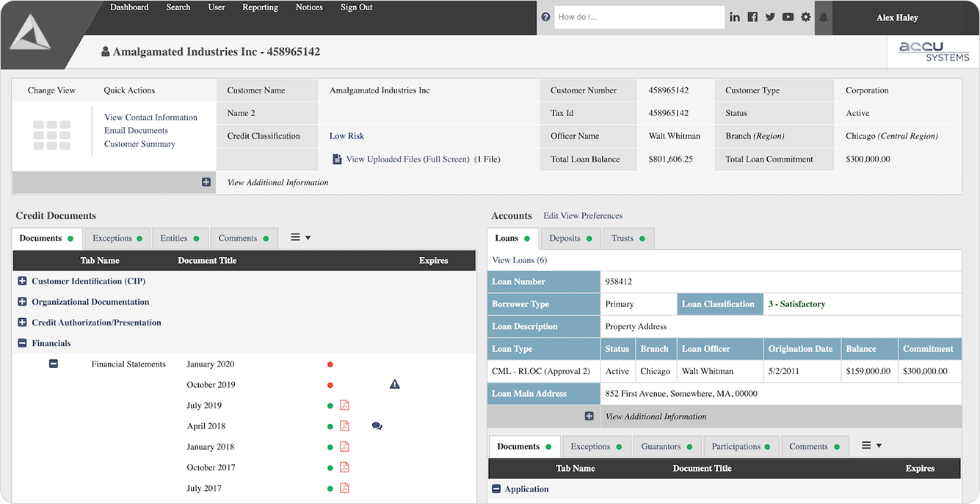Viewport: 980px width, 504px height.
Task: Click the warning triangle next to October 2019
Action: [395, 384]
